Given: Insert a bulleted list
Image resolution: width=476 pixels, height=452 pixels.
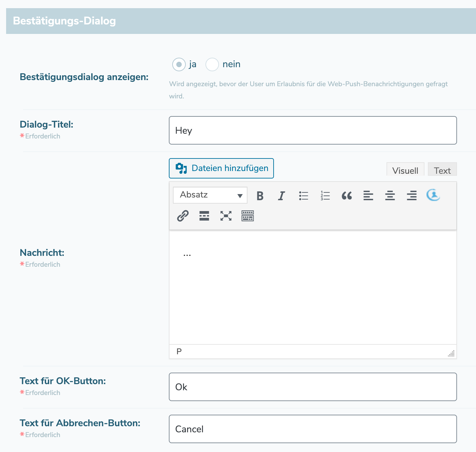Looking at the screenshot, I should point(303,196).
